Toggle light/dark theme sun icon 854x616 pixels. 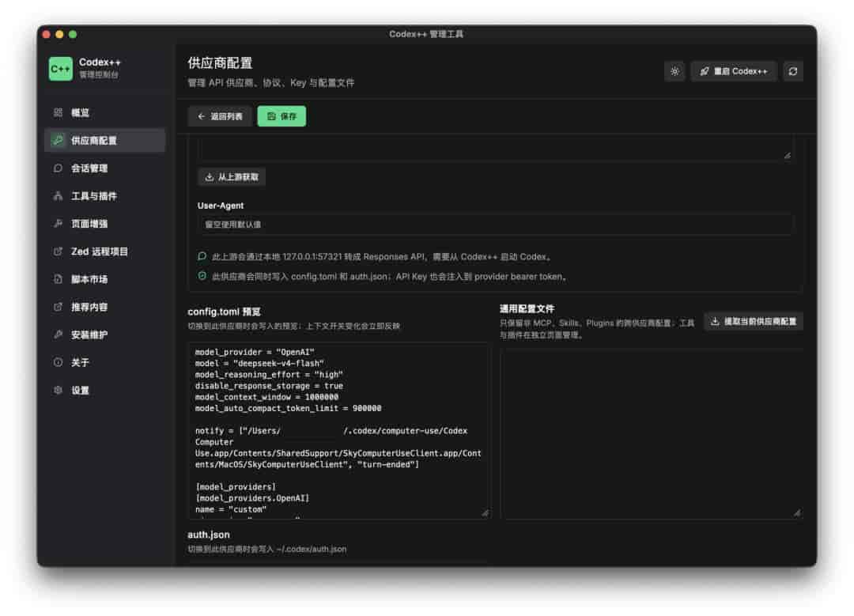(675, 71)
